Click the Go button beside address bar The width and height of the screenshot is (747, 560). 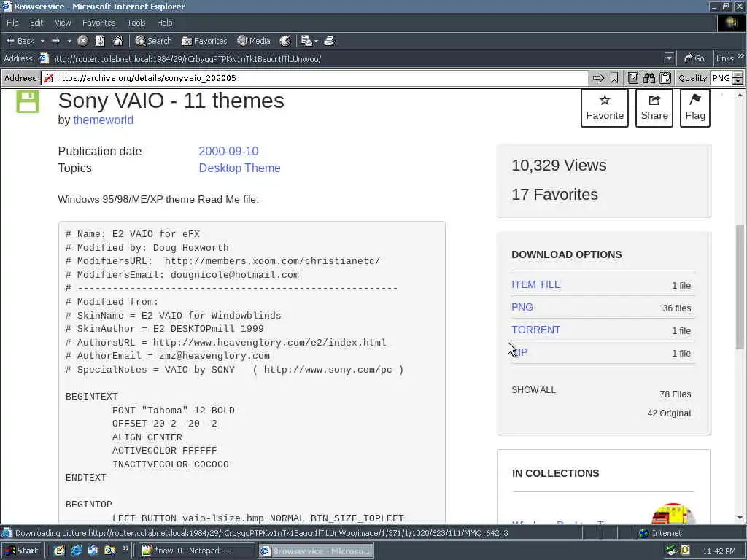(x=694, y=58)
